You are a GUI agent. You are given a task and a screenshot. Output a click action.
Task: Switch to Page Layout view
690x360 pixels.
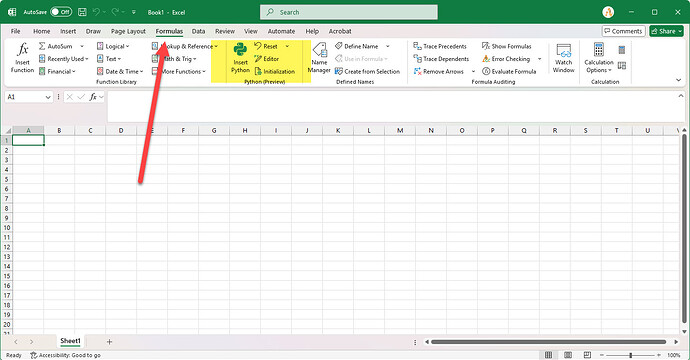(568, 355)
